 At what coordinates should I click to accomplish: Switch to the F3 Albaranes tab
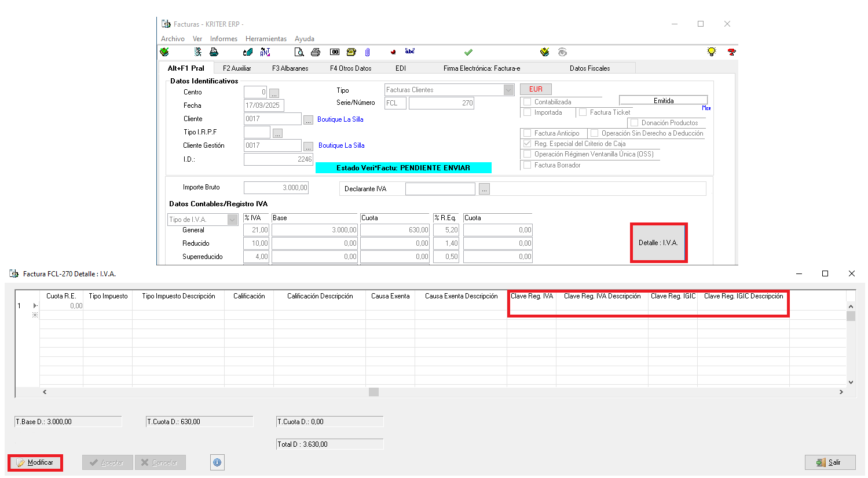coord(290,68)
